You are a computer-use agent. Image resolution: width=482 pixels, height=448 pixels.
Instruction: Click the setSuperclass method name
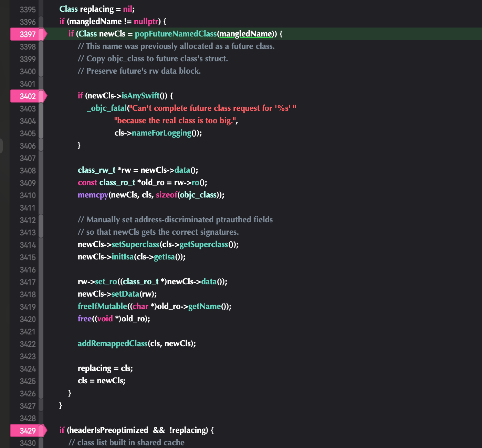(x=136, y=244)
